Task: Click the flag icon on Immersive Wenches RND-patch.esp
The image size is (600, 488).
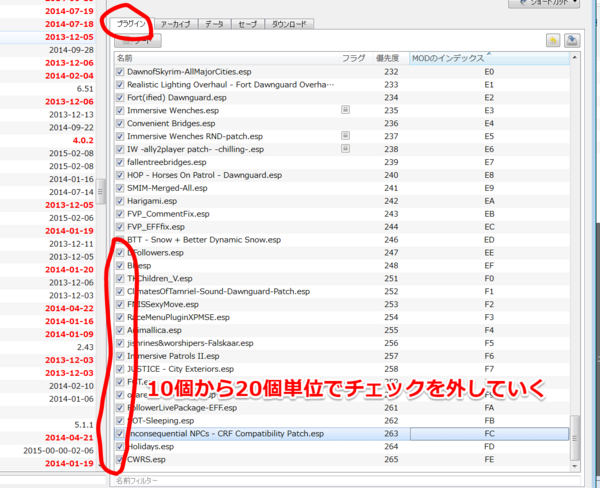Action: coord(345,135)
